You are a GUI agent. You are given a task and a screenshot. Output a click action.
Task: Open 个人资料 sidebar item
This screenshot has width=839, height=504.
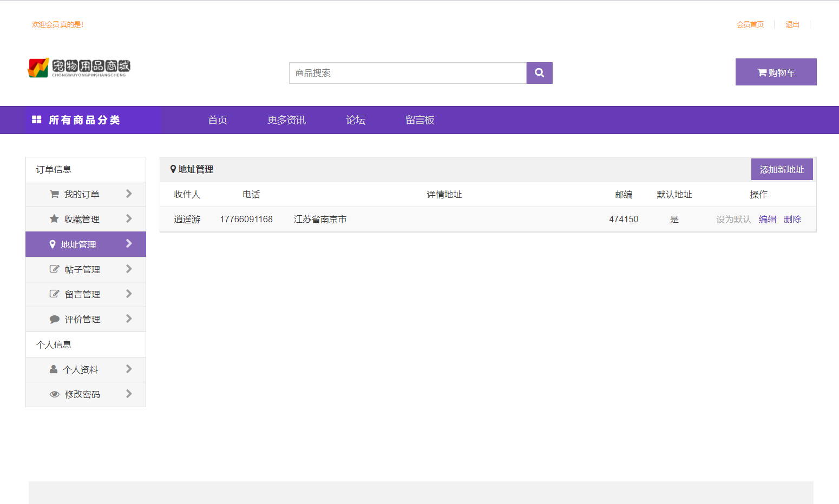click(86, 369)
